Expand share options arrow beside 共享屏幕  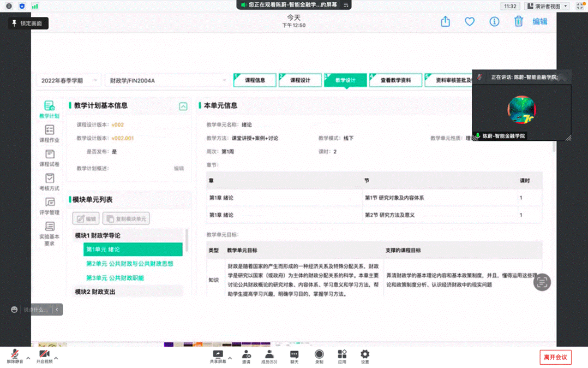230,359
